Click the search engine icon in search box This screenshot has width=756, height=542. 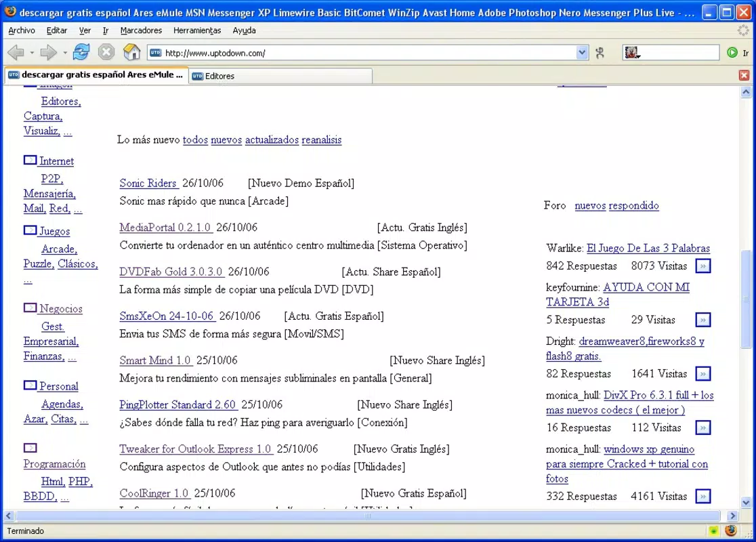(632, 53)
